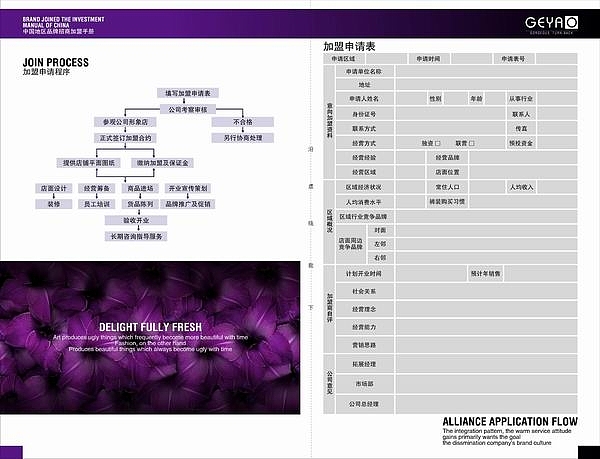Click the 计划开业时间 blank field
Viewport: 600px width, 459px height.
[x=430, y=273]
